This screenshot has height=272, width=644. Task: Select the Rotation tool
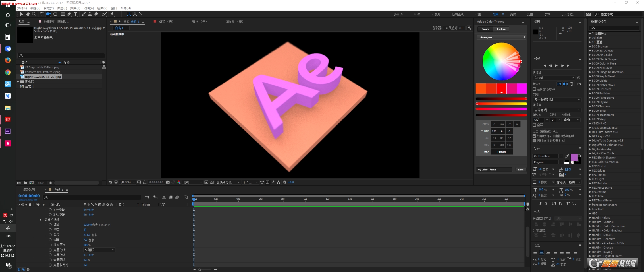[x=42, y=14]
